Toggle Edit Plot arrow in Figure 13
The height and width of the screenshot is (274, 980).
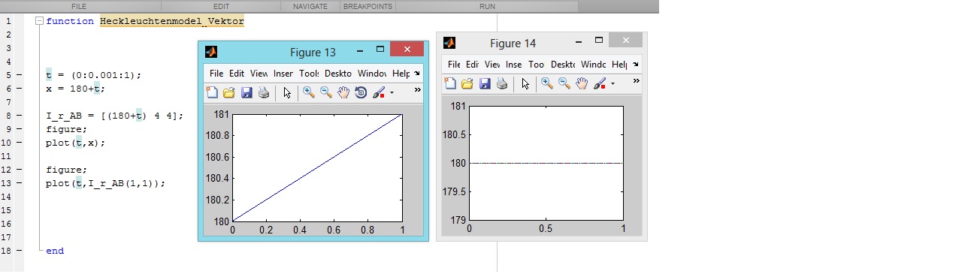click(287, 93)
